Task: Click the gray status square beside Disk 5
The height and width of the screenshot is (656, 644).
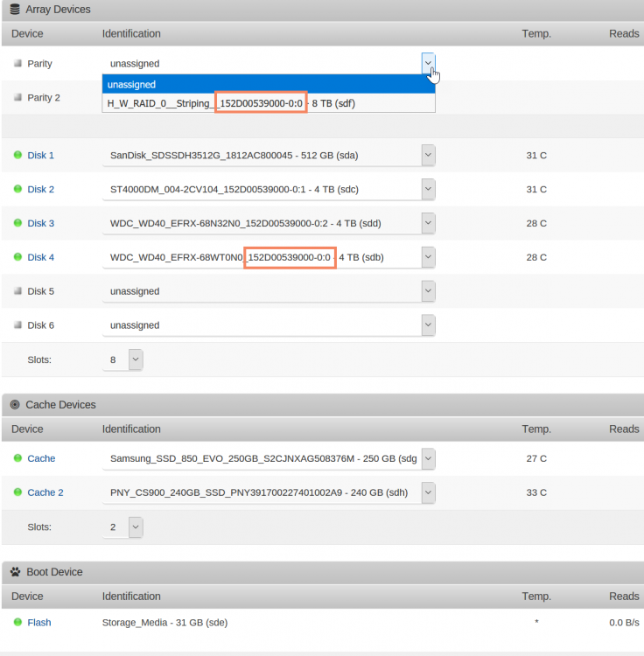Action: tap(17, 290)
